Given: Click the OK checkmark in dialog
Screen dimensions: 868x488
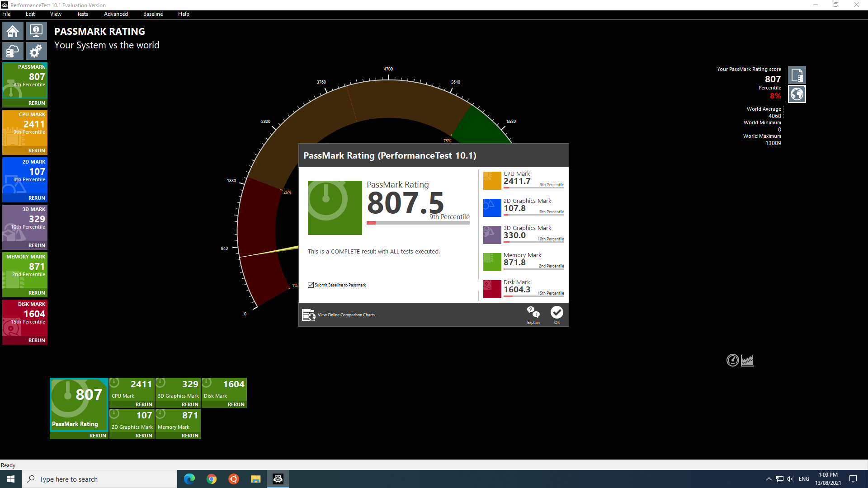Looking at the screenshot, I should click(x=557, y=315).
